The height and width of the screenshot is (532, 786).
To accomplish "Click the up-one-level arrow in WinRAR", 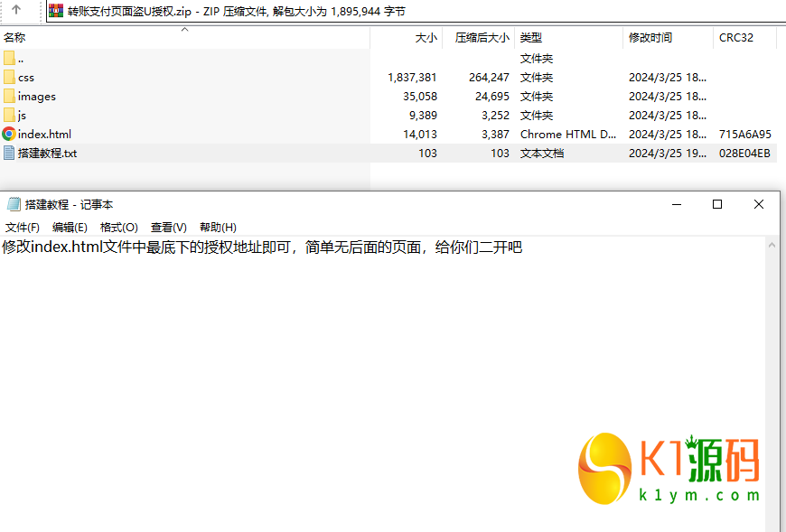I will (x=16, y=10).
